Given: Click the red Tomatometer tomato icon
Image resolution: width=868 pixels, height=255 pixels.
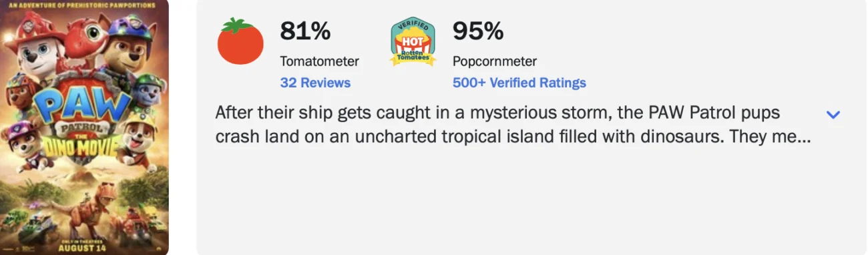Looking at the screenshot, I should (x=240, y=41).
